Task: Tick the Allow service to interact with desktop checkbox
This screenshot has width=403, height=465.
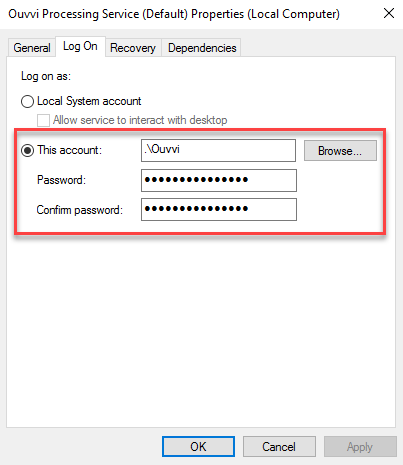Action: tap(43, 120)
